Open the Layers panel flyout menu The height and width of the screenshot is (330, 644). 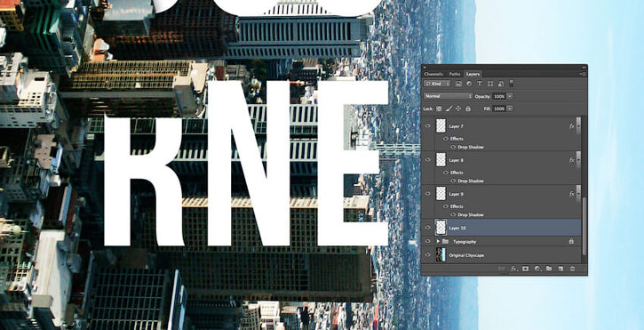click(x=583, y=74)
